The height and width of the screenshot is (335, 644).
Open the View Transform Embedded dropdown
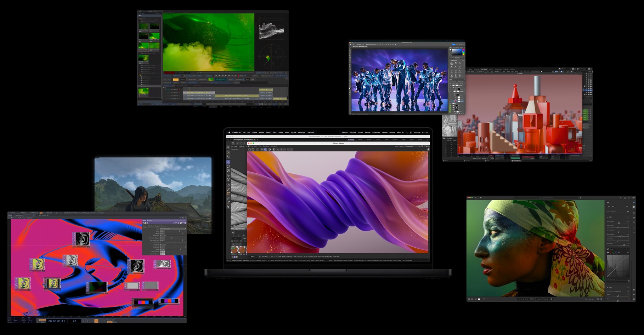[413, 146]
